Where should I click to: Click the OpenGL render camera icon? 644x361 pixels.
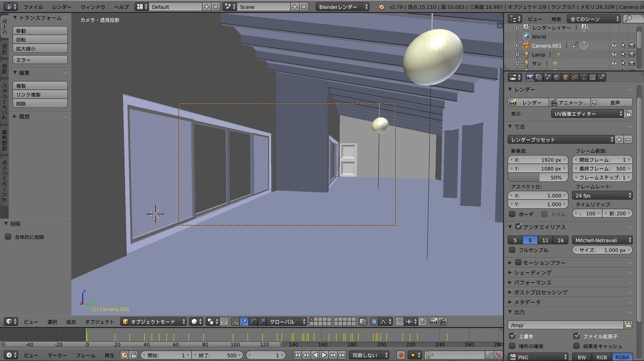point(434,321)
